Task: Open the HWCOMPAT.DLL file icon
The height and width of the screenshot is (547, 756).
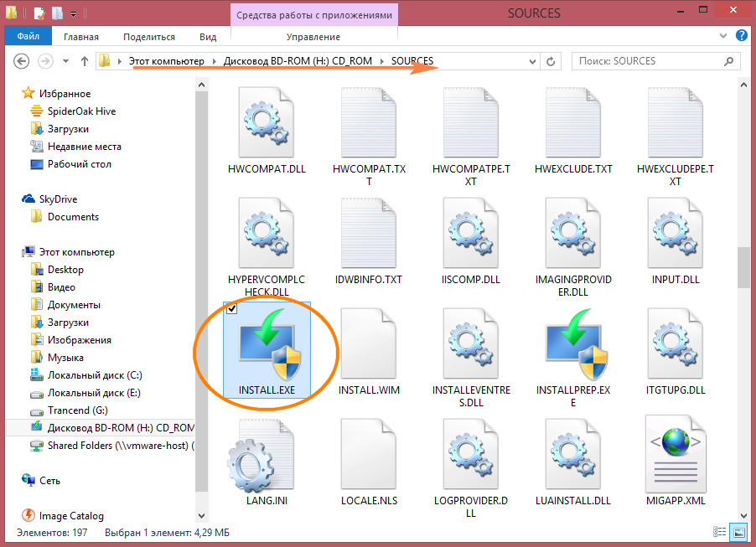Action: (x=267, y=122)
